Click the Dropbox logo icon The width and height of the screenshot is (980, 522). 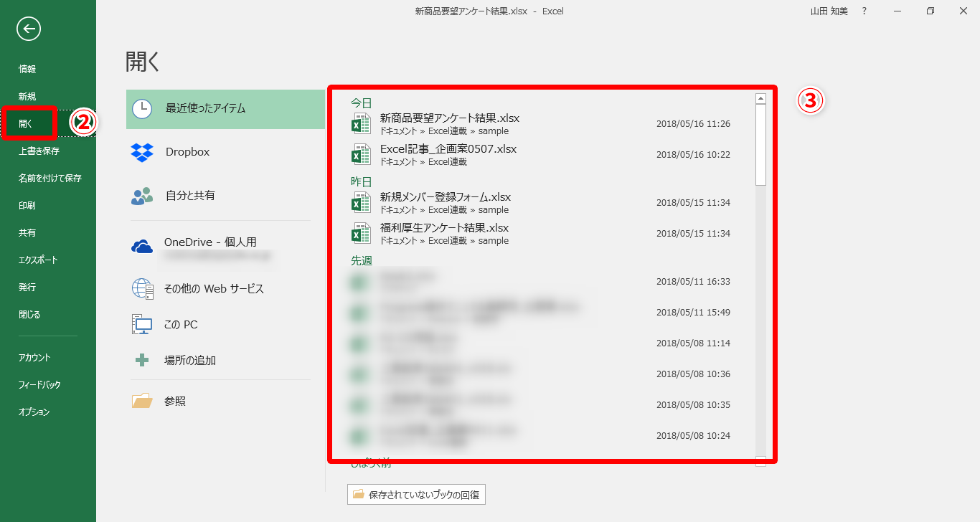point(142,152)
